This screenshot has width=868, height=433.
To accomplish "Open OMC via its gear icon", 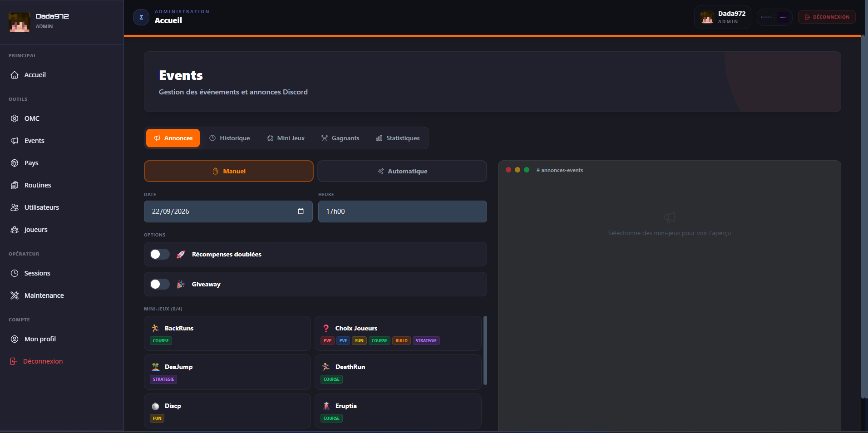I will click(x=15, y=118).
